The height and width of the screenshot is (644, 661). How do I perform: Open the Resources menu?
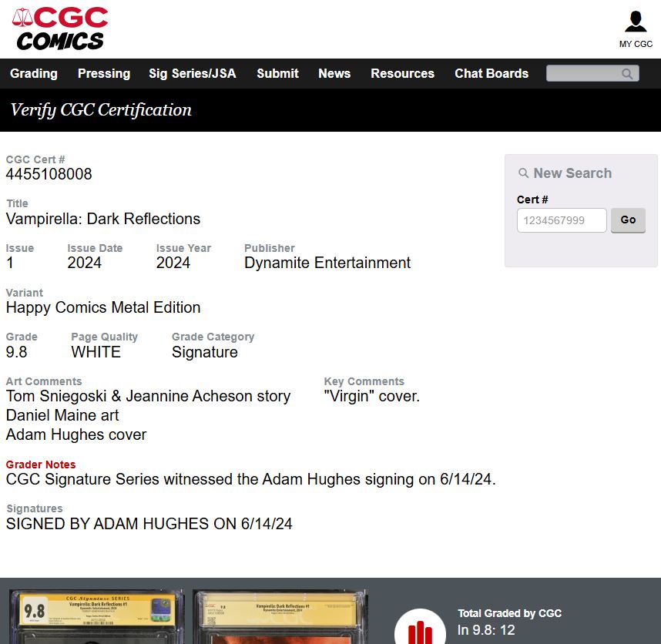tap(402, 74)
